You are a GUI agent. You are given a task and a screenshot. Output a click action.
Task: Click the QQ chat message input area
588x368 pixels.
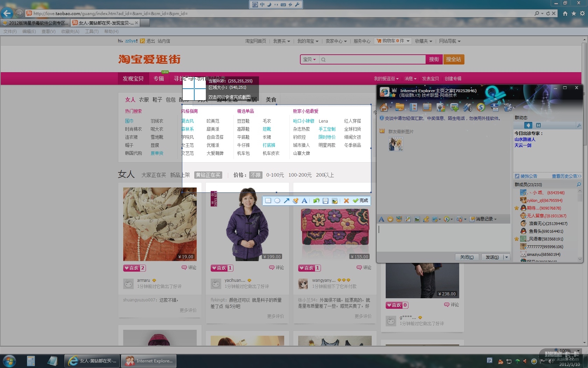(443, 237)
